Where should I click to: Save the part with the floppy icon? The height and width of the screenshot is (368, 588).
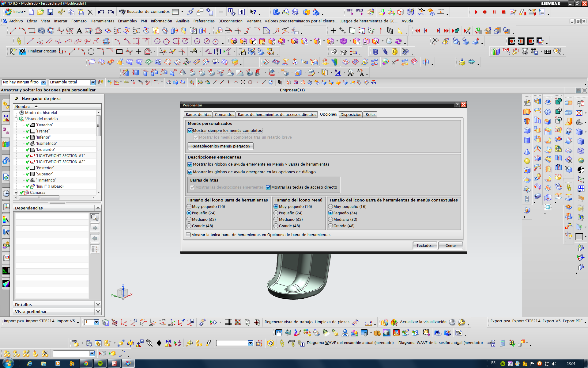[x=50, y=12]
